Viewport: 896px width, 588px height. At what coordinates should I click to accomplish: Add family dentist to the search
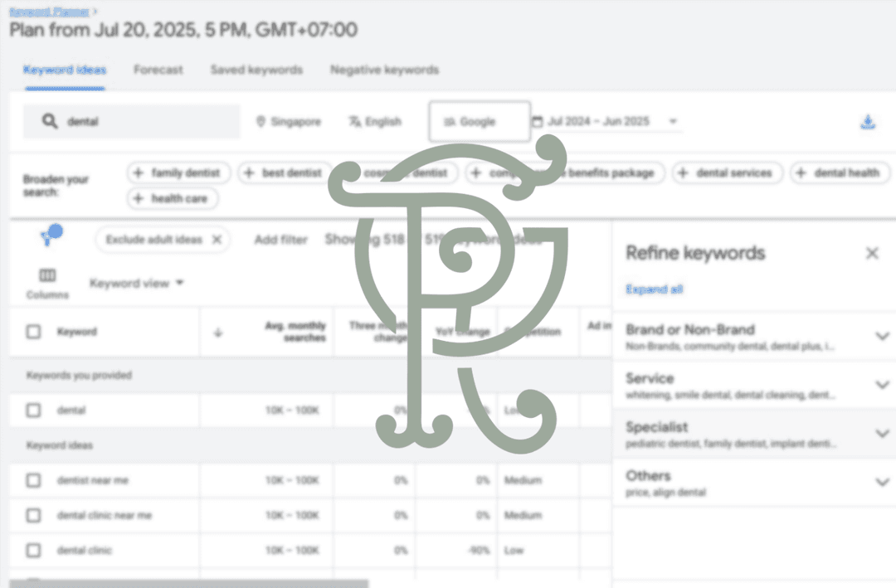(178, 173)
